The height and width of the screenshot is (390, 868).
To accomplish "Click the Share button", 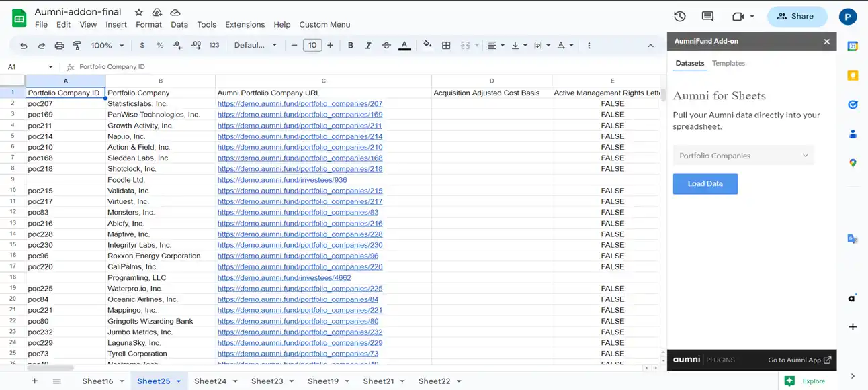I will click(797, 17).
